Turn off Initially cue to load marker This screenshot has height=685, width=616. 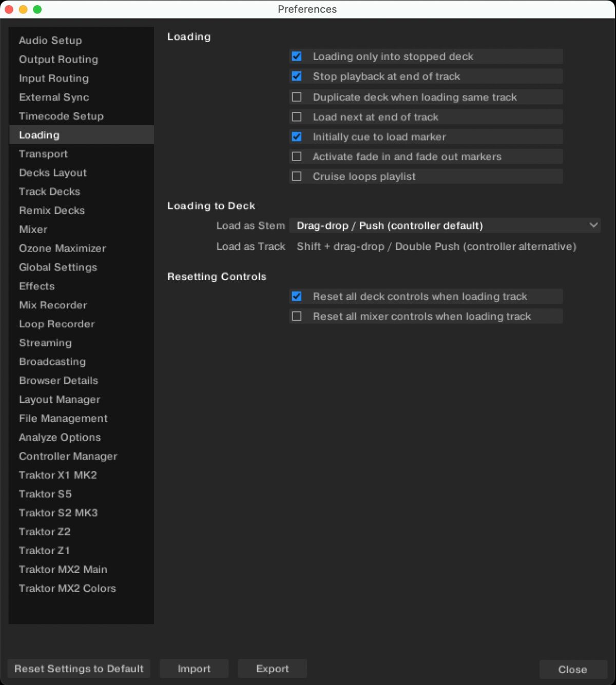click(297, 137)
